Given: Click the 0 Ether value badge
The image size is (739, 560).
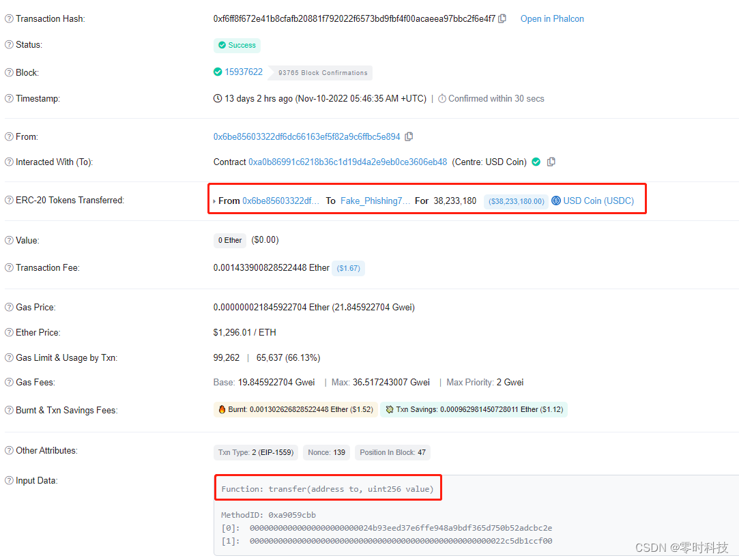Looking at the screenshot, I should 230,240.
